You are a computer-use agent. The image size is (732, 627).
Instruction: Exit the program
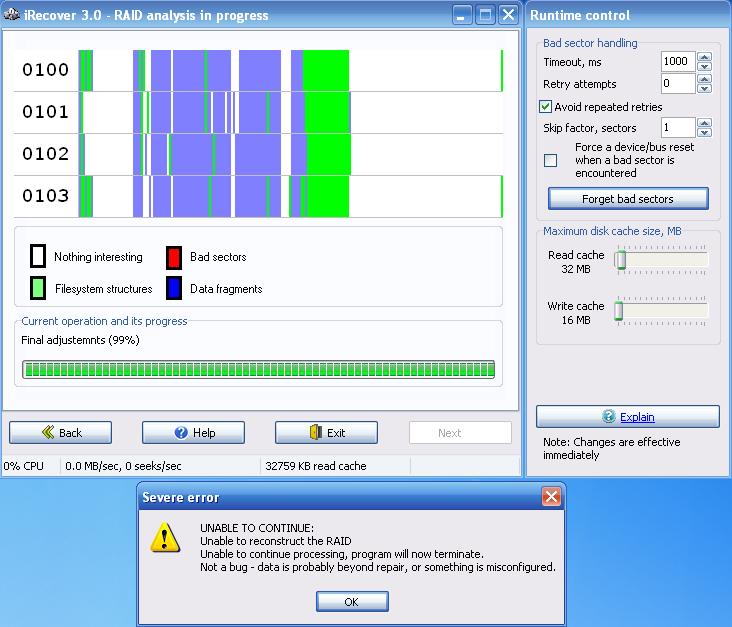(326, 432)
